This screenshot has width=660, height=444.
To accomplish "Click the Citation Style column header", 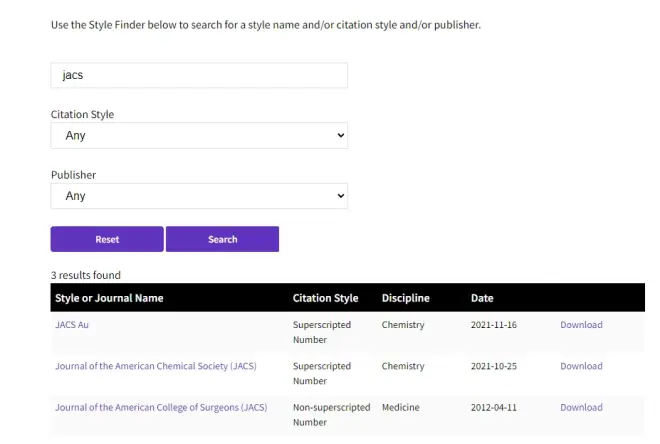I will click(325, 298).
